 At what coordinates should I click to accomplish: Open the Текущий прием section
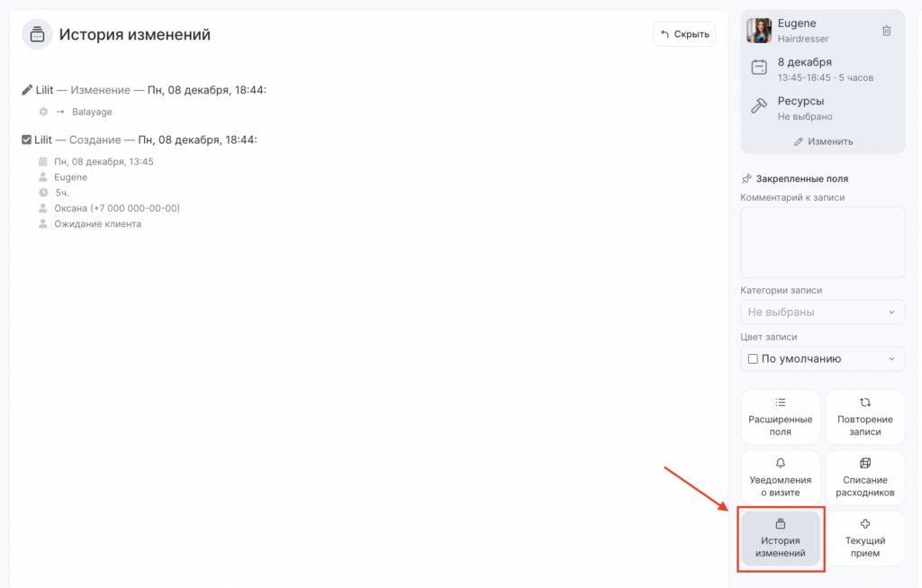coord(864,538)
